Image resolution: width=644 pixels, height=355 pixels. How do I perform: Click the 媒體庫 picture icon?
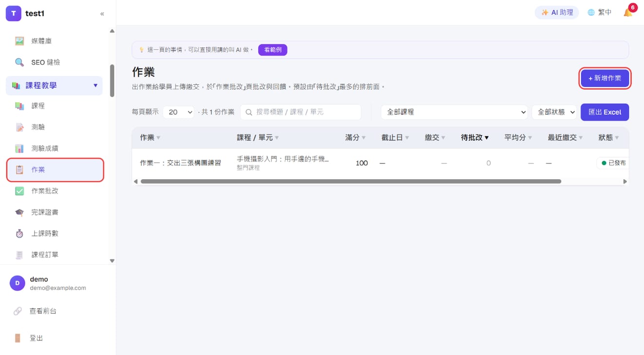click(19, 41)
